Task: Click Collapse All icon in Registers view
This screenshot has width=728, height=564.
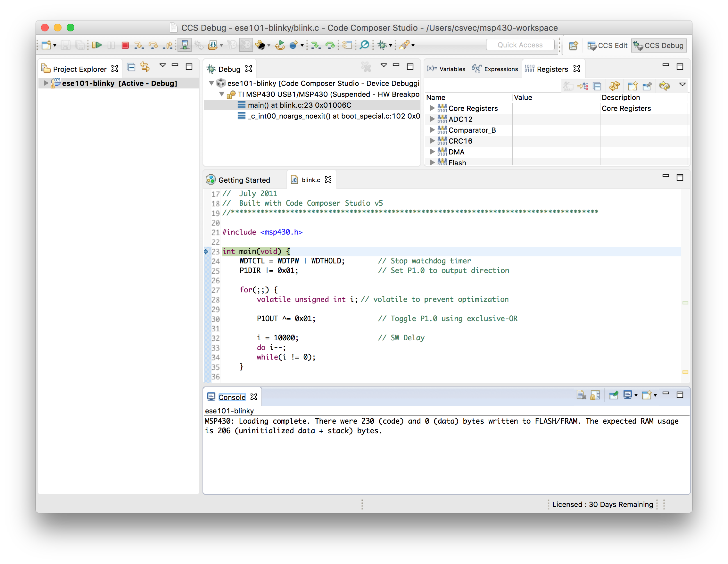Action: (x=597, y=86)
